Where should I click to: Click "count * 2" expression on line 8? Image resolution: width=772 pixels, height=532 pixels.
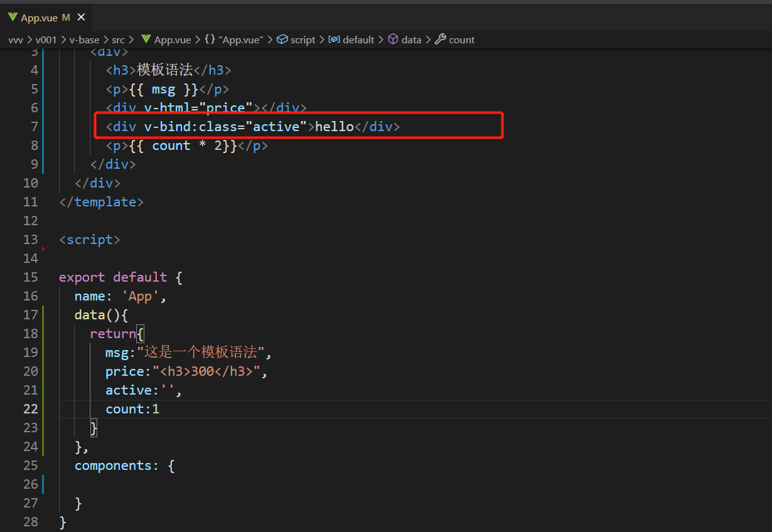(186, 146)
